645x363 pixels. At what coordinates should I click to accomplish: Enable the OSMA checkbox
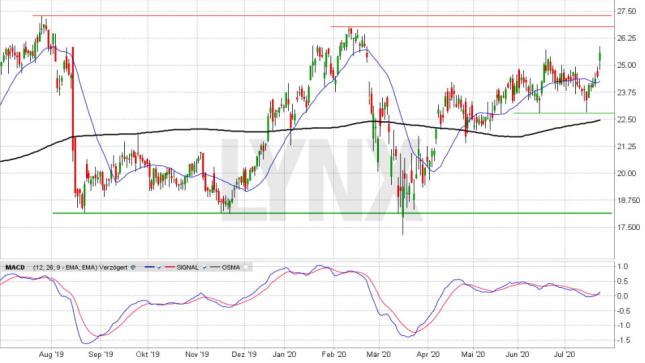(x=246, y=268)
